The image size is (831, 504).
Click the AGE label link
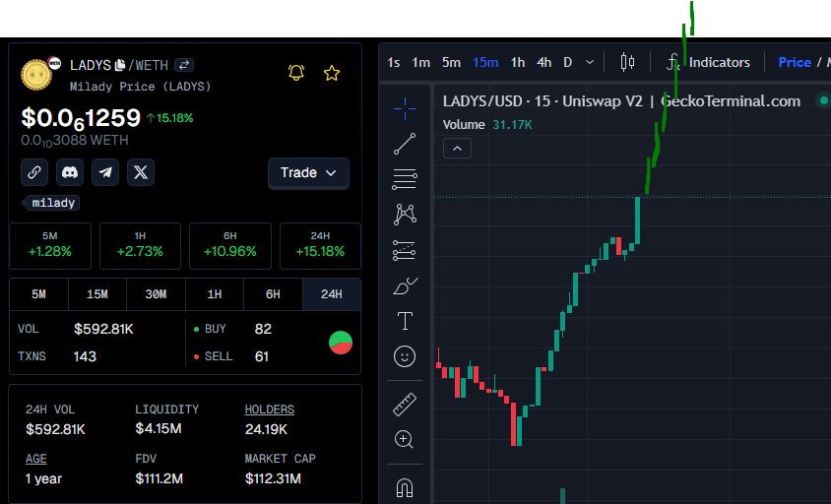pos(36,459)
